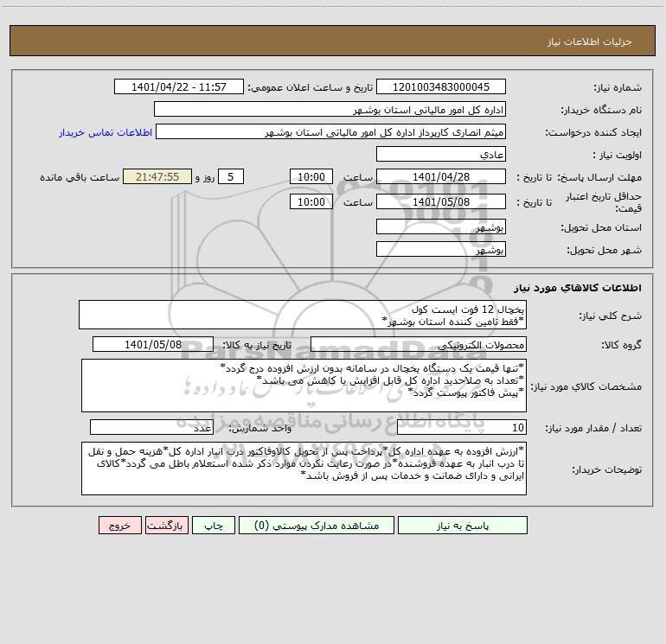Click the ساعت باقی مانده label
The image size is (666, 644).
coord(80,177)
